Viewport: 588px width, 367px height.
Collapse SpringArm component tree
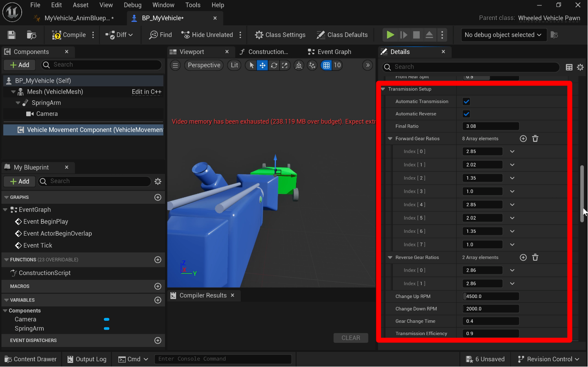[x=18, y=103]
